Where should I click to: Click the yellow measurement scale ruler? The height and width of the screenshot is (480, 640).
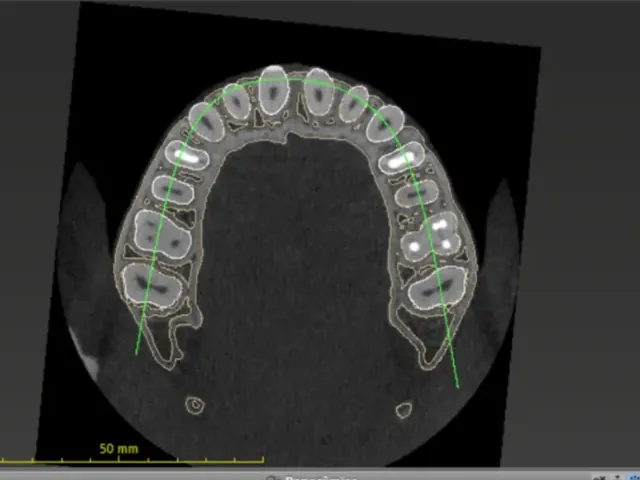tap(132, 461)
